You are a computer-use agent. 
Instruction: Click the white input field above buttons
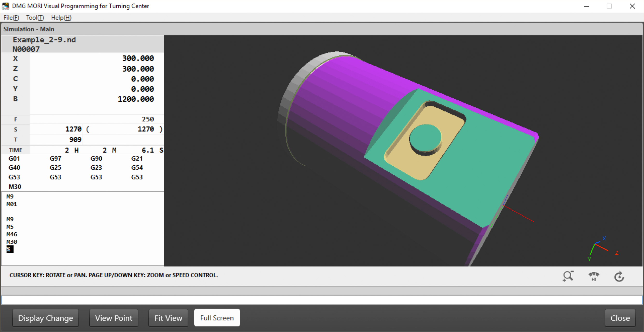(x=322, y=300)
